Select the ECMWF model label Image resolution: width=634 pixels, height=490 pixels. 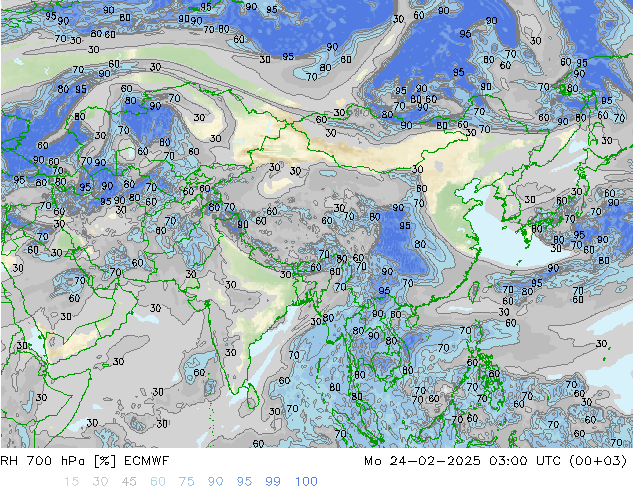tap(146, 460)
